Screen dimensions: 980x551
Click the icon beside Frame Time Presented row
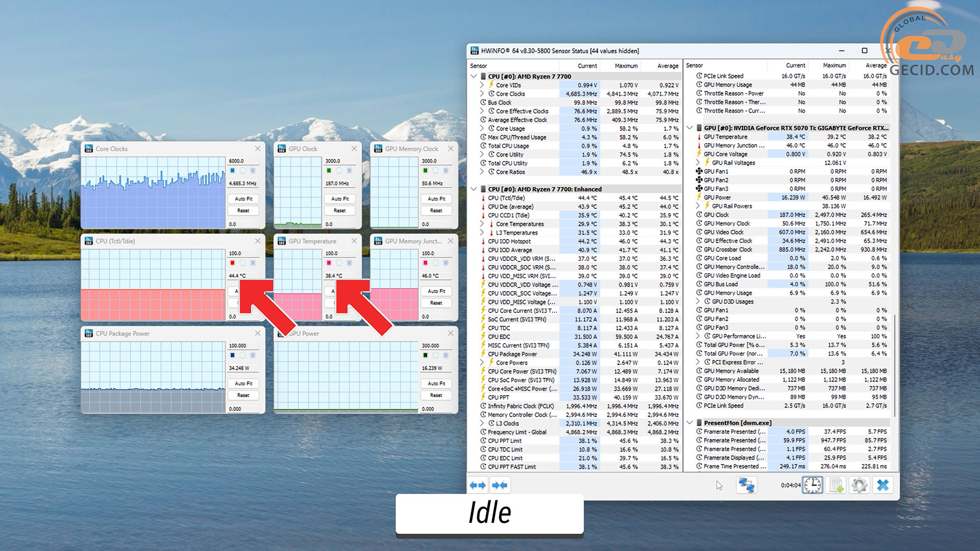point(699,466)
